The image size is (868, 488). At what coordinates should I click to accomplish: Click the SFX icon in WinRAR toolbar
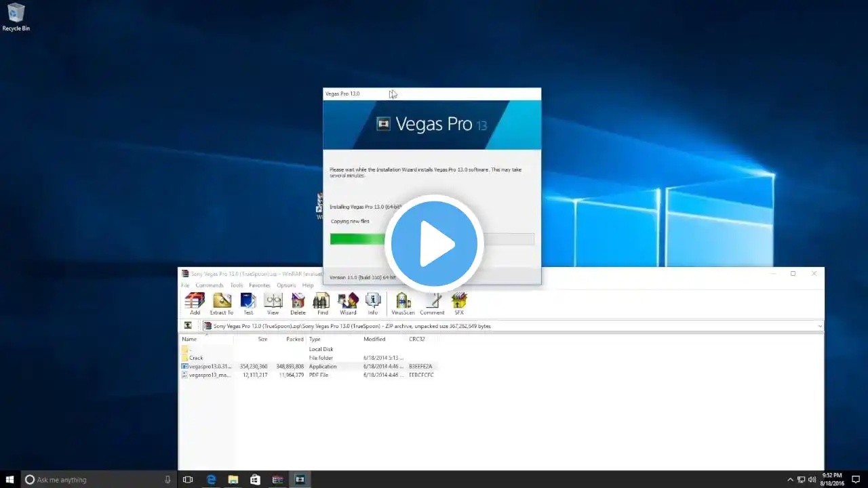click(x=459, y=304)
